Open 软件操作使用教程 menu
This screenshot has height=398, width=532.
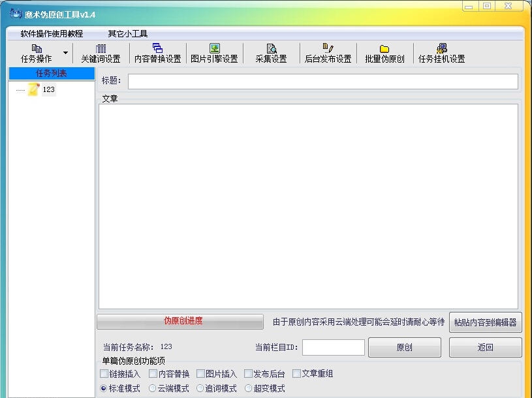(52, 33)
